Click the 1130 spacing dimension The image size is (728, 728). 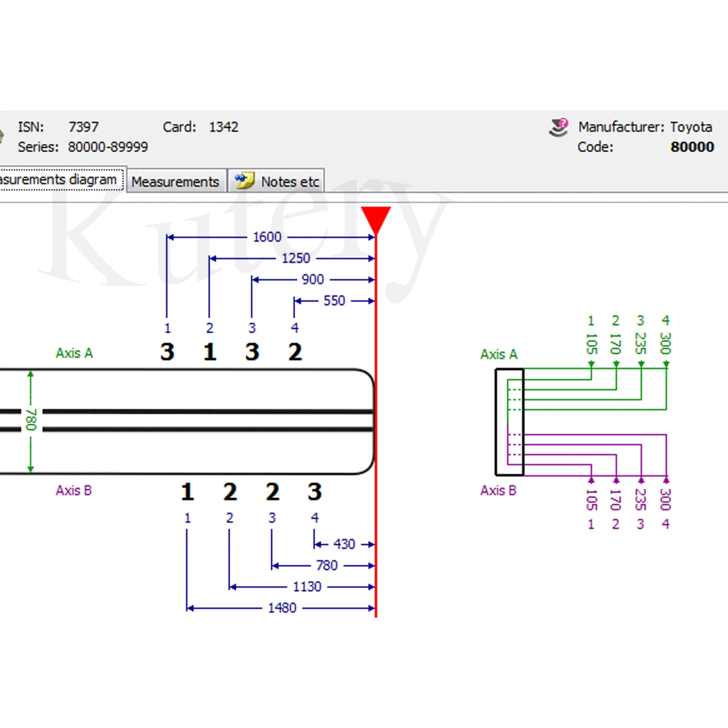(x=307, y=586)
